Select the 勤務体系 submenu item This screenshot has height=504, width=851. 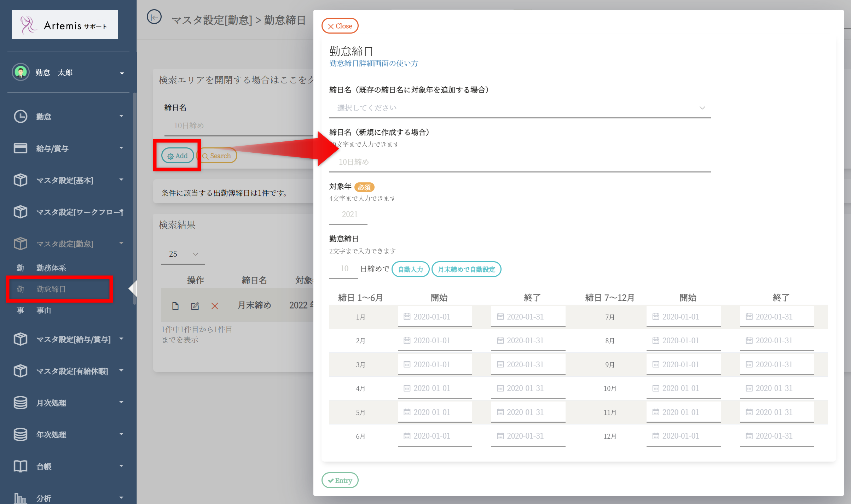click(51, 268)
